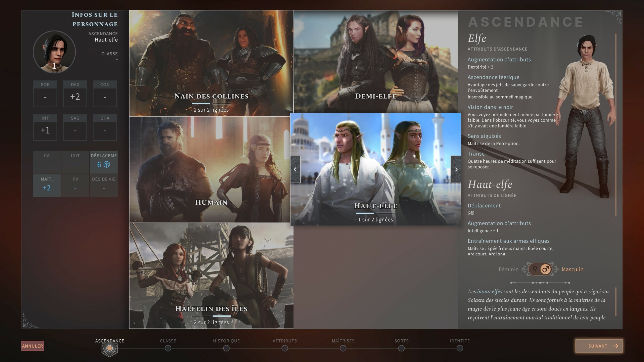Select the Masculin gender label

572,269
